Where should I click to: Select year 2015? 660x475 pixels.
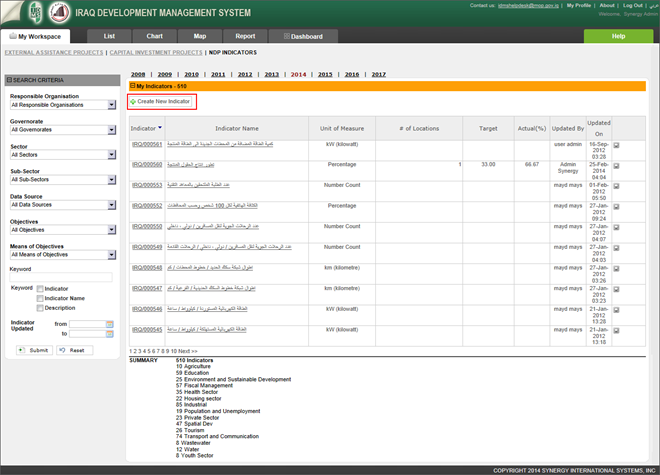pyautogui.click(x=325, y=75)
